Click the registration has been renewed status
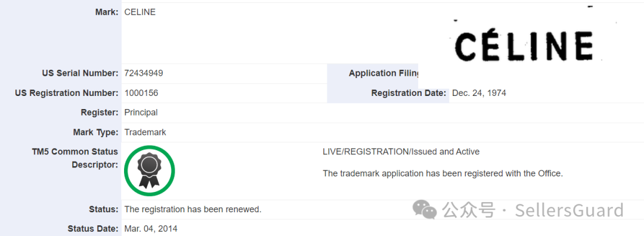This screenshot has height=236, width=644. tap(193, 209)
